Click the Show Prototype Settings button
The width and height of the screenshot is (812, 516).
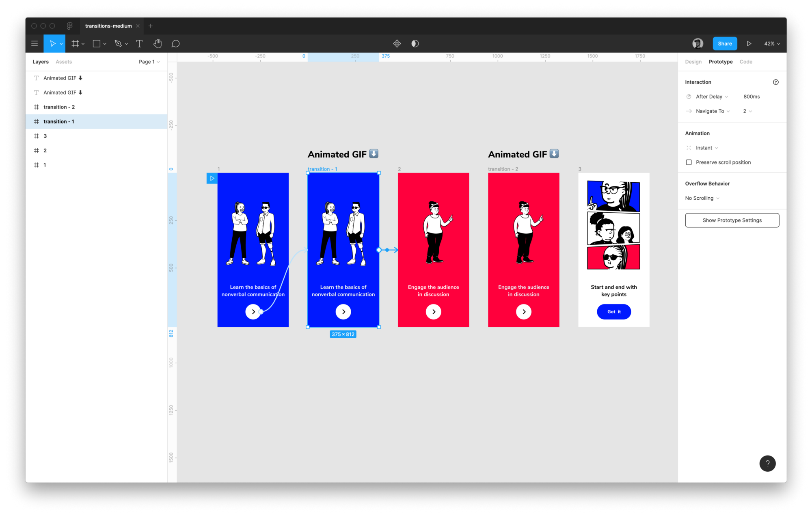coord(732,220)
